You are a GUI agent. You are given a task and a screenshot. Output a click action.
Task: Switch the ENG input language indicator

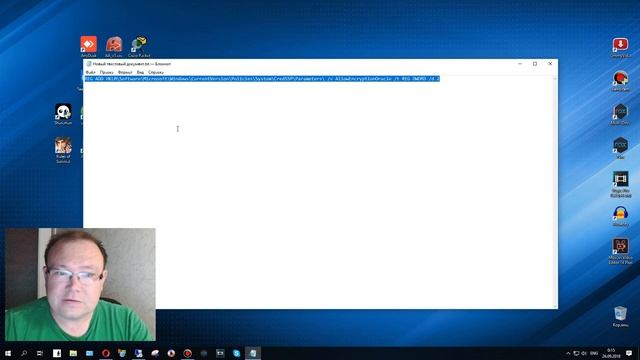coord(594,353)
